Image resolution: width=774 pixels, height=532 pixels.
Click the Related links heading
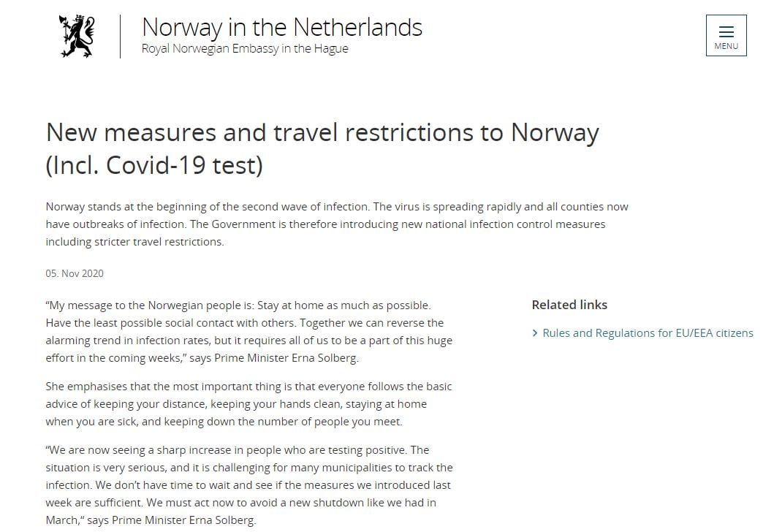[x=569, y=305]
